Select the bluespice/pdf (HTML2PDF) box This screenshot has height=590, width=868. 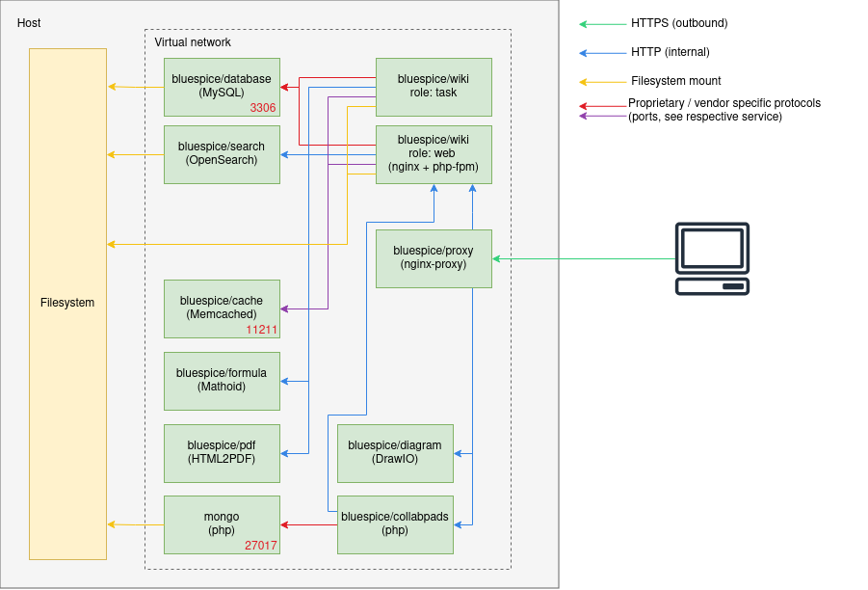point(222,454)
